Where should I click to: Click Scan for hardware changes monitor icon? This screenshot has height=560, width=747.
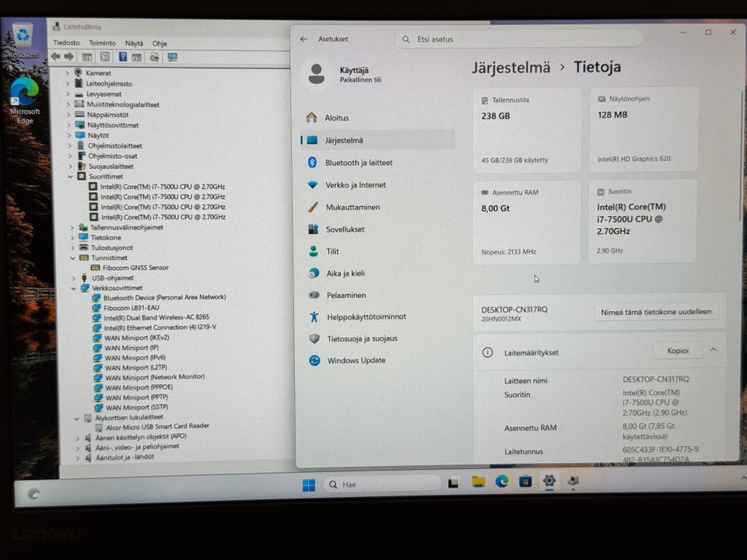coord(173,58)
